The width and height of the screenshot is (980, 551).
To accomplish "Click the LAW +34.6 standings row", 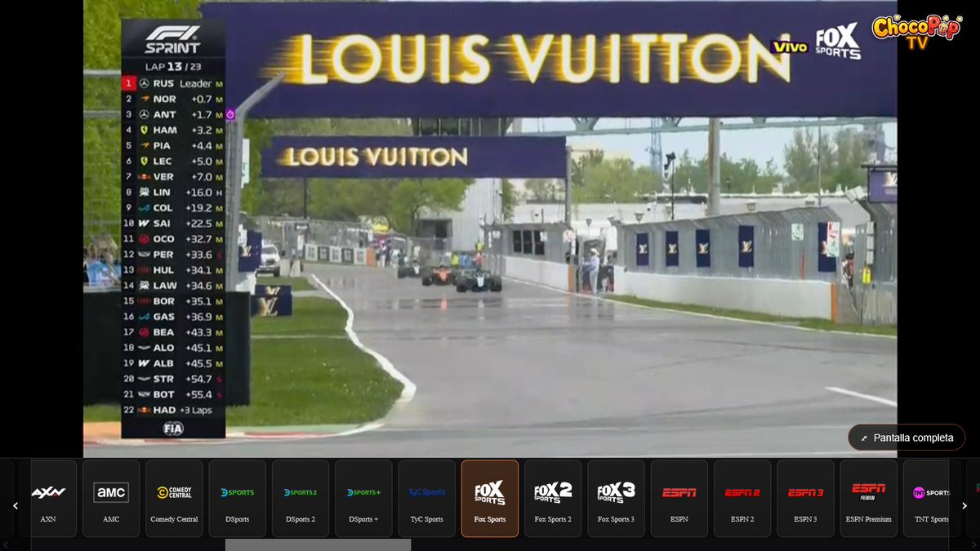I will pyautogui.click(x=173, y=285).
